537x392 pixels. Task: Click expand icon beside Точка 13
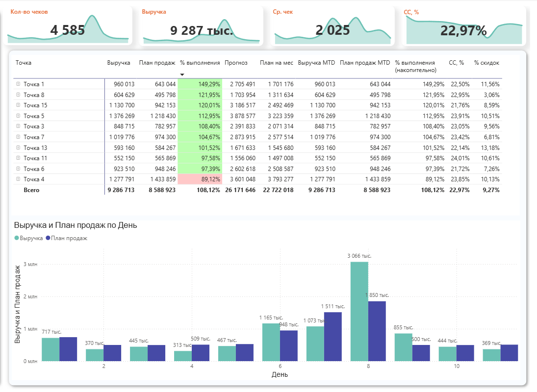tap(18, 147)
